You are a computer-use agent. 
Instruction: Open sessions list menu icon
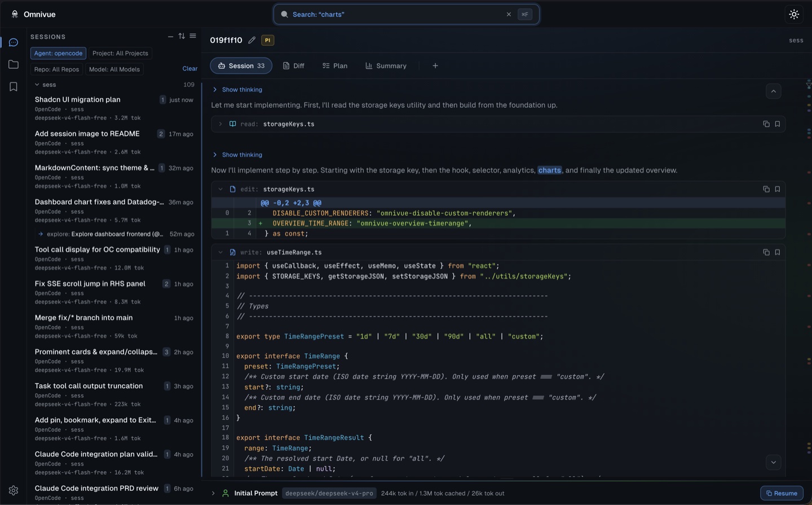click(193, 36)
